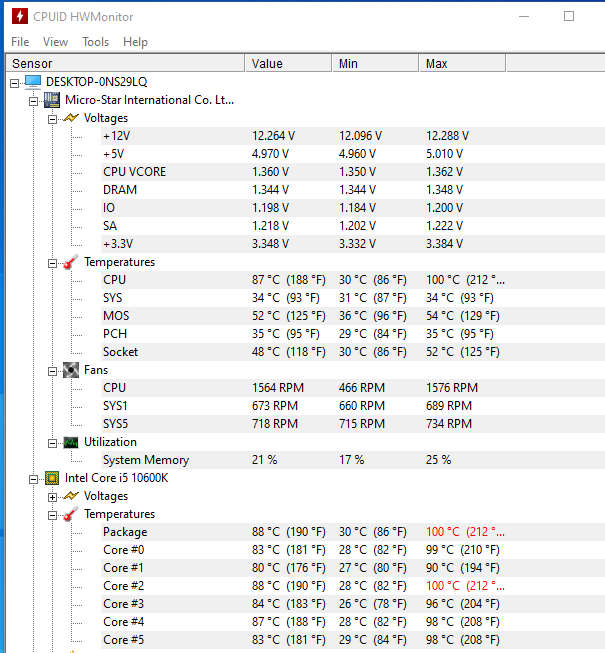Minimize the HWMonitor window
Image resolution: width=605 pixels, height=653 pixels.
524,17
